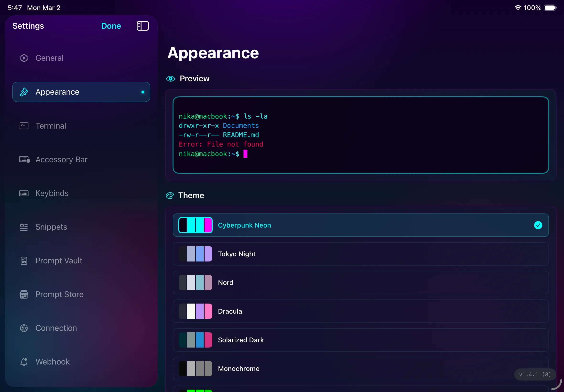Click the Snippets list icon
This screenshot has width=564, height=392.
(24, 227)
